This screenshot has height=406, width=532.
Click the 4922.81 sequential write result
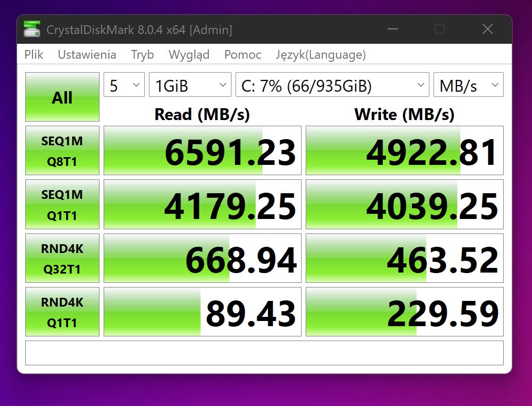(405, 150)
